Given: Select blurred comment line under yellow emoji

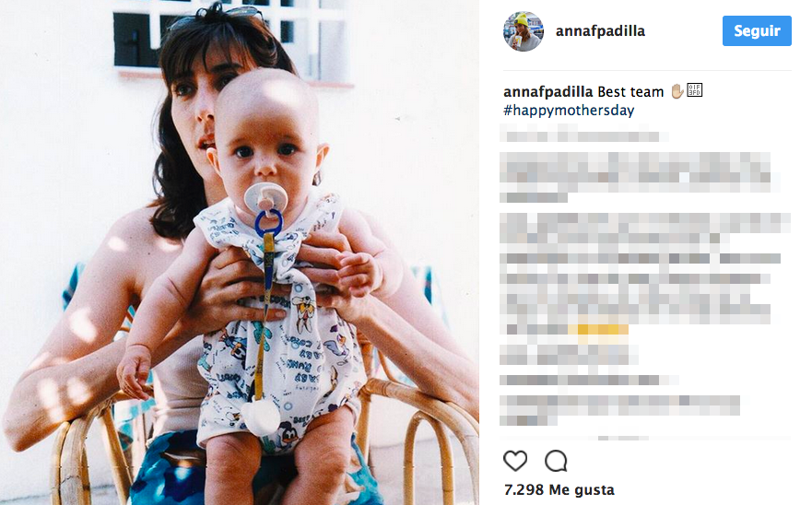Looking at the screenshot, I should (x=569, y=356).
